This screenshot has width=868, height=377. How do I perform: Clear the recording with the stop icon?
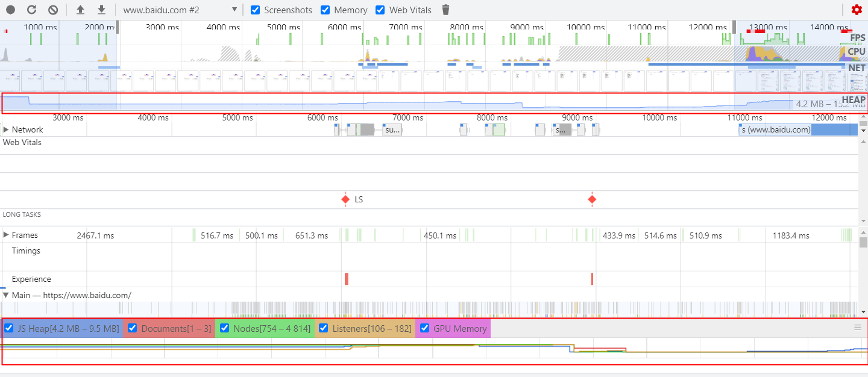click(53, 10)
